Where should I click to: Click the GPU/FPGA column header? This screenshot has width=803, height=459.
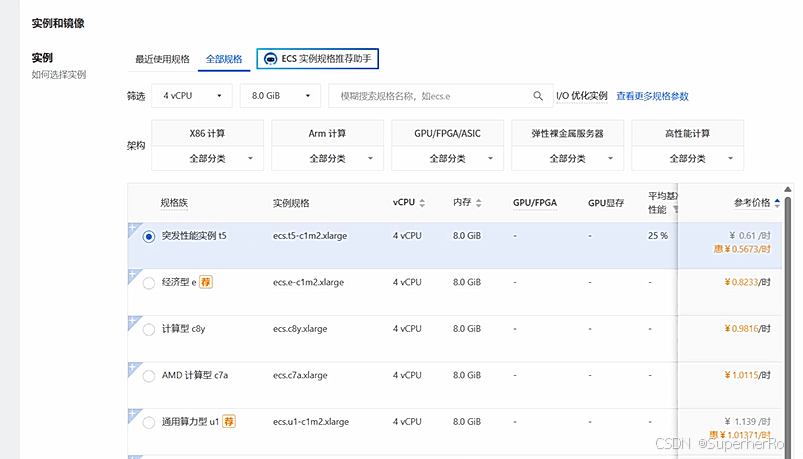click(x=535, y=203)
